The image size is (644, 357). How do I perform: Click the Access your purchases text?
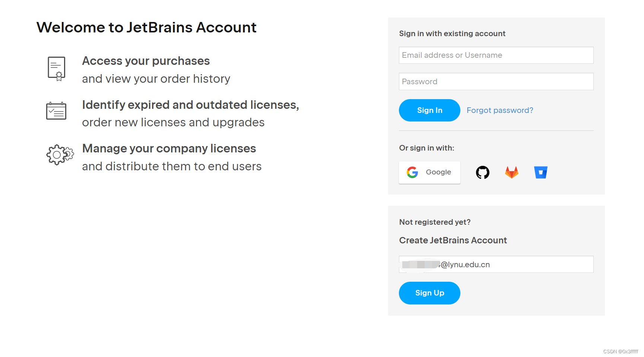[x=146, y=61]
